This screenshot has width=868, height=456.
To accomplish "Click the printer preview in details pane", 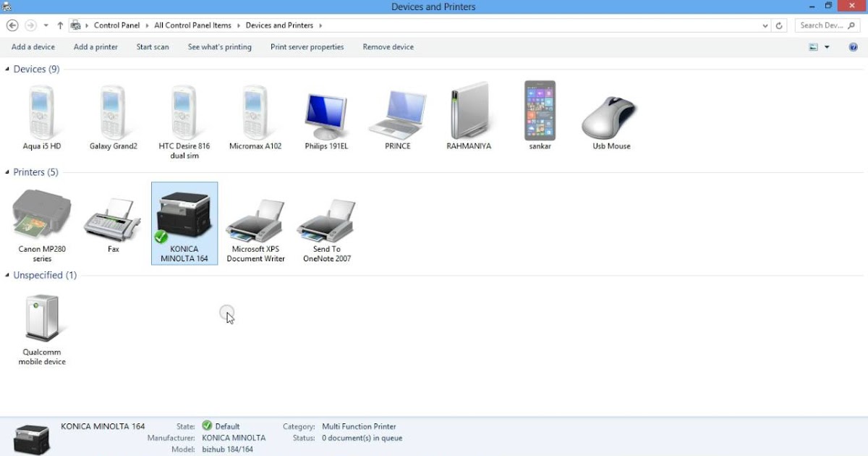I will tap(32, 439).
